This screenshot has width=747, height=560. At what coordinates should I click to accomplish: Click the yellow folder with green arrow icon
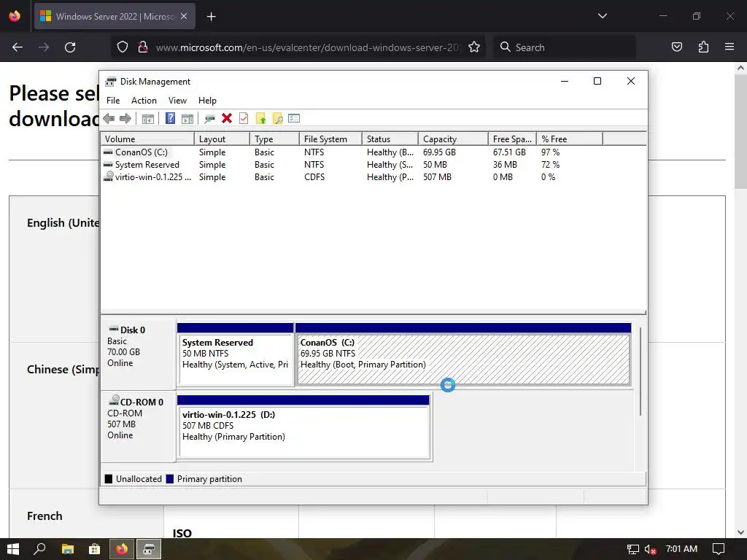[260, 119]
